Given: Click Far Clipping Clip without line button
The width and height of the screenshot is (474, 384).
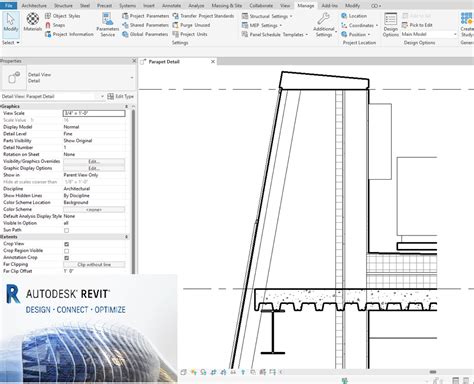Looking at the screenshot, I should [94, 265].
